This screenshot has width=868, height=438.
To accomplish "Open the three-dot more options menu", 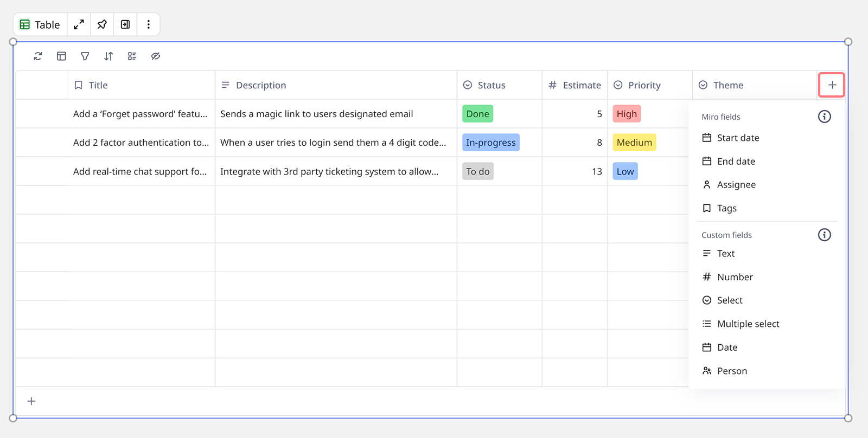I will coord(148,24).
